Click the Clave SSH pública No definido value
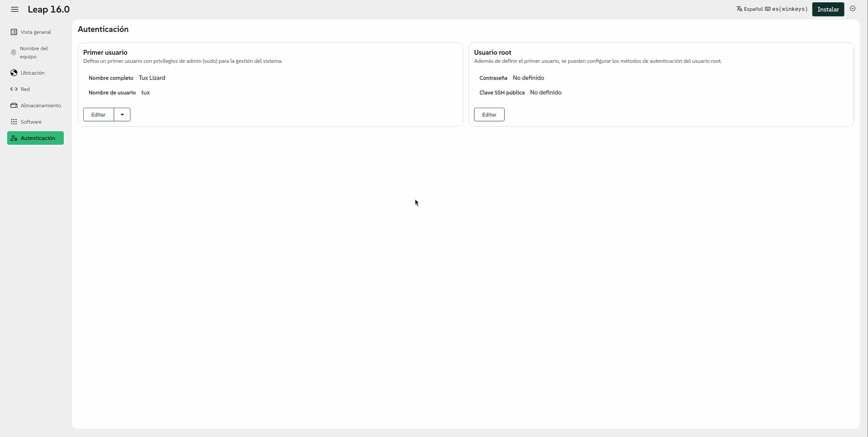868x437 pixels. 545,92
